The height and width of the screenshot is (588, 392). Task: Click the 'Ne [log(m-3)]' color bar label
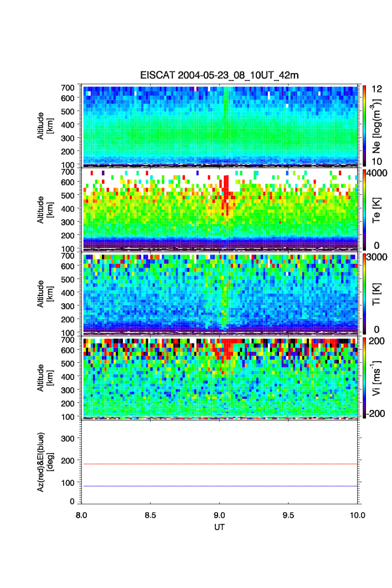[x=376, y=126]
